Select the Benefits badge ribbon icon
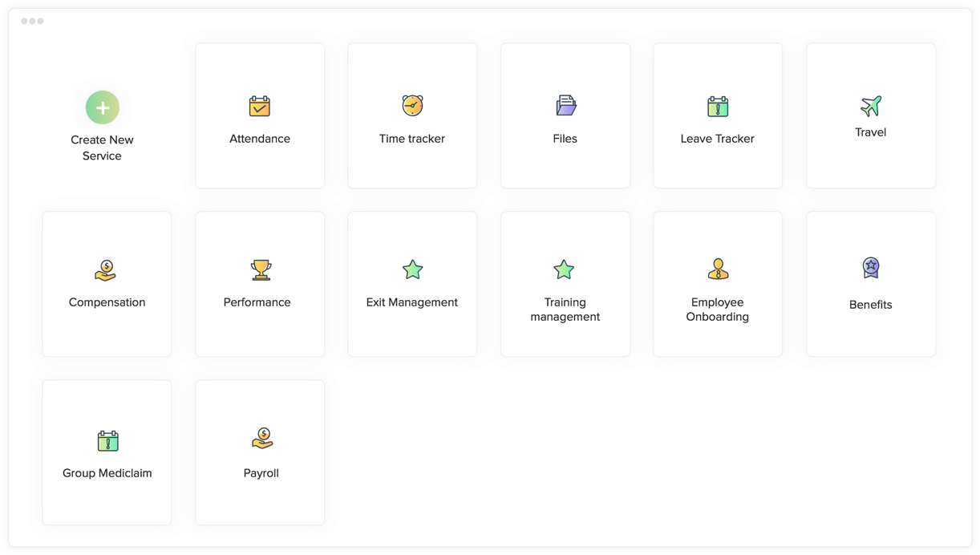Viewport: 980px width, 555px height. [x=871, y=267]
